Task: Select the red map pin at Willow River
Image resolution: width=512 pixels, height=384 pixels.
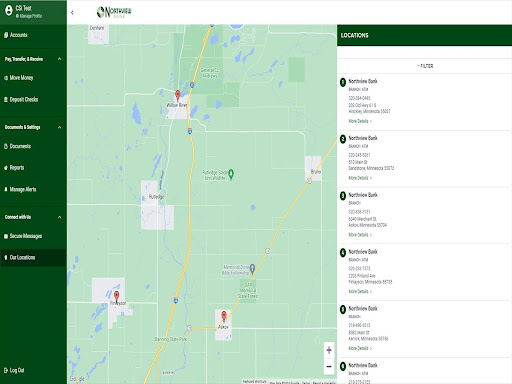Action: (x=178, y=95)
